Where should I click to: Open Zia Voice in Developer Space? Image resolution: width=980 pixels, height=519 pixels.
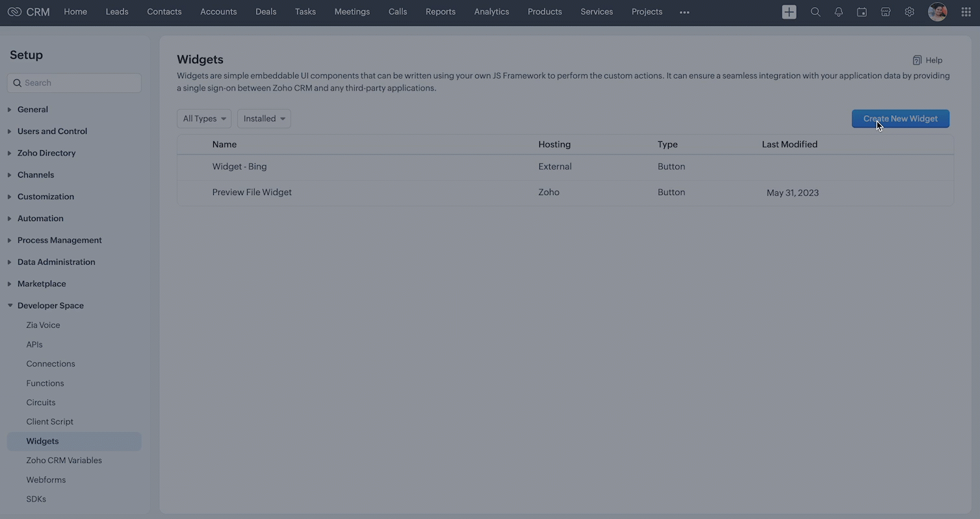[43, 325]
